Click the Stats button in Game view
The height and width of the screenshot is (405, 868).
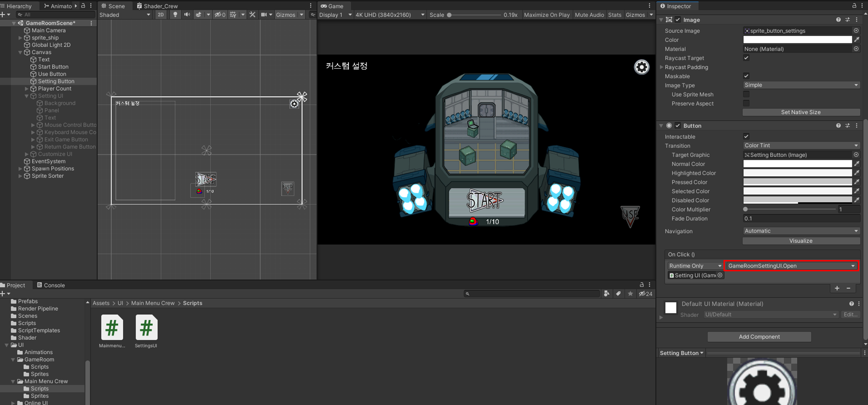615,15
